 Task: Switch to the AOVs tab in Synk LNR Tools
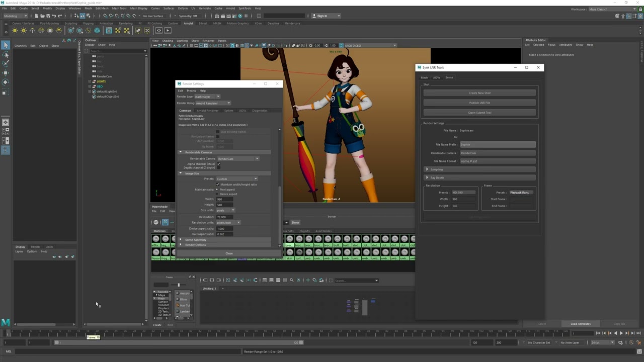[x=436, y=77]
